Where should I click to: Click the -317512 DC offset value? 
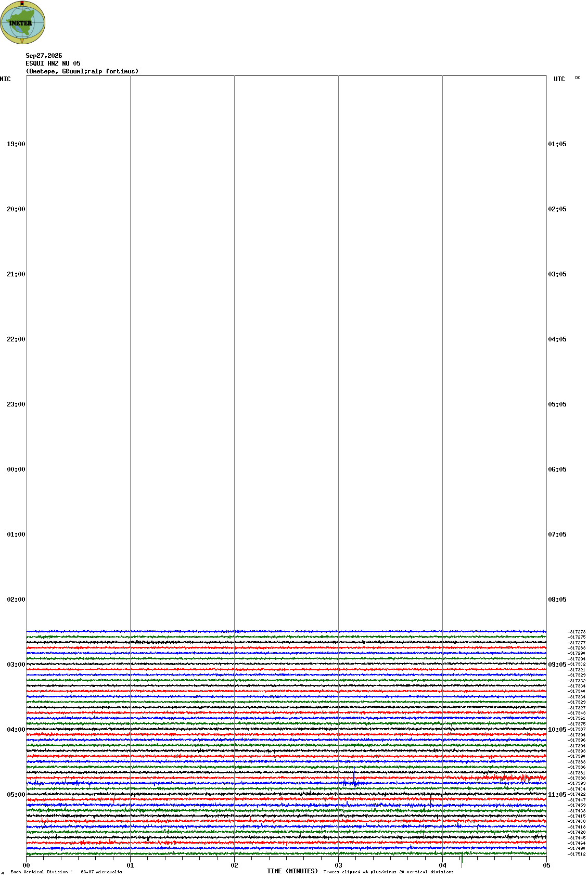pyautogui.click(x=577, y=854)
